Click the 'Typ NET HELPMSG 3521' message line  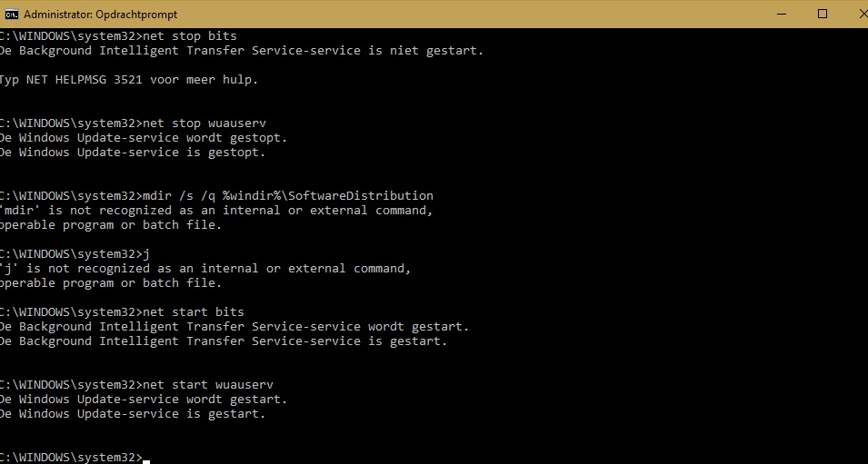128,80
